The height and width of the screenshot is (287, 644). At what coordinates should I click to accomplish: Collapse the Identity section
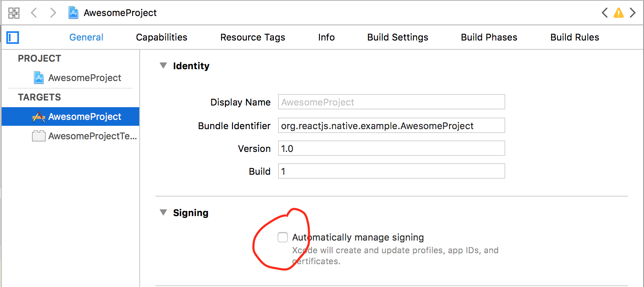tap(163, 65)
